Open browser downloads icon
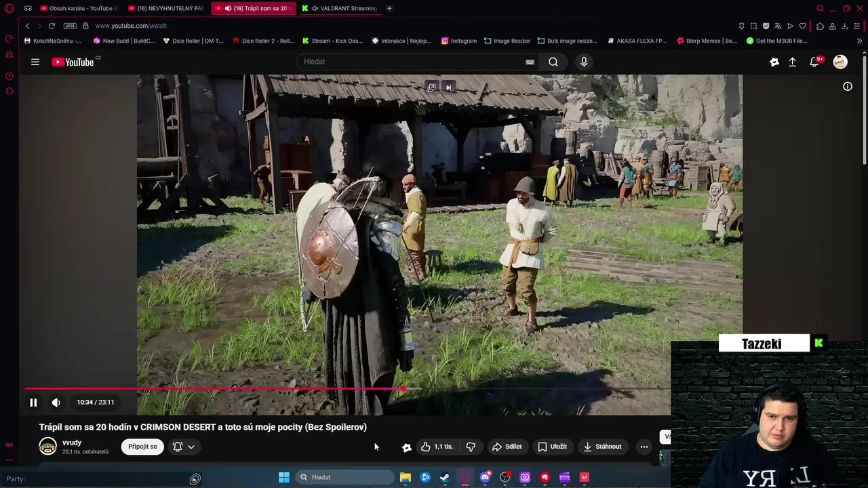 click(x=844, y=26)
